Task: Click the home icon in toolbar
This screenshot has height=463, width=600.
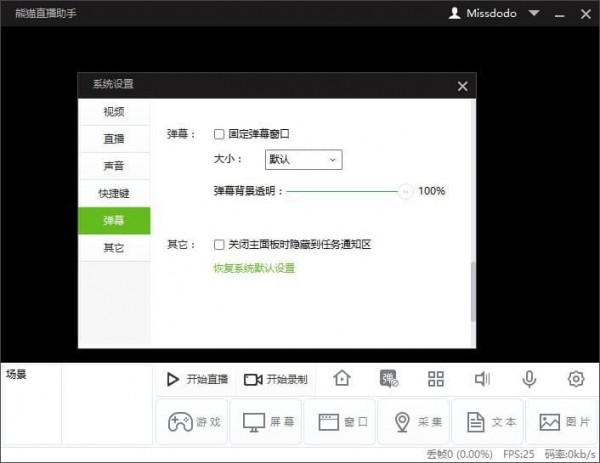Action: click(x=342, y=379)
